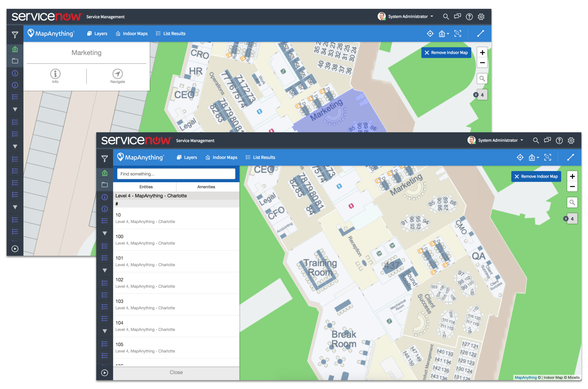Viewport: 588px width, 389px height.
Task: Select entity 10 in the list
Action: click(x=176, y=218)
